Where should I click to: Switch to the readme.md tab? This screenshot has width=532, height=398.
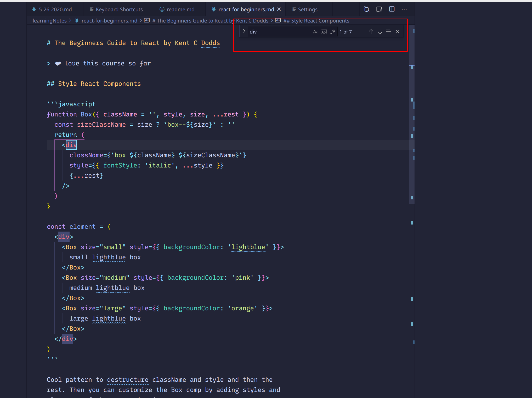pos(180,9)
